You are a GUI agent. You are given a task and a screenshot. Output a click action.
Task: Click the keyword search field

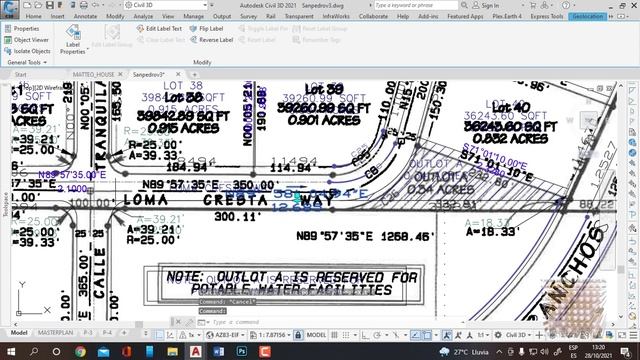coord(416,5)
